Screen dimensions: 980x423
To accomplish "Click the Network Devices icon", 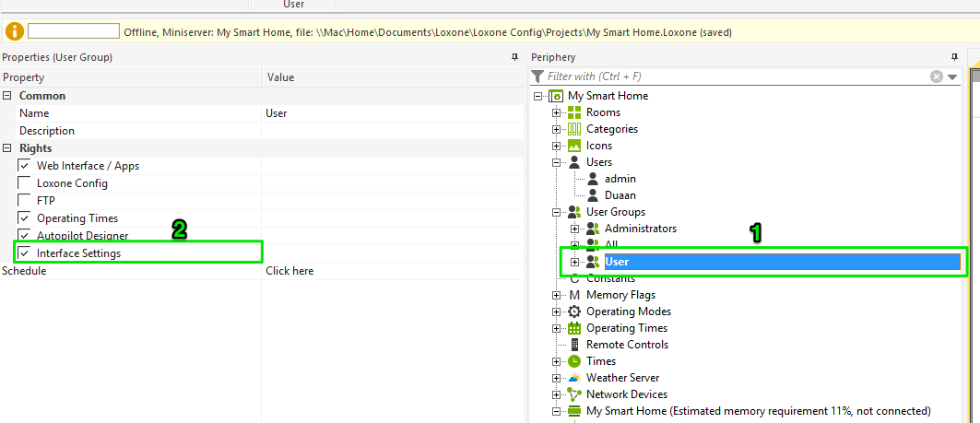I will pyautogui.click(x=574, y=394).
